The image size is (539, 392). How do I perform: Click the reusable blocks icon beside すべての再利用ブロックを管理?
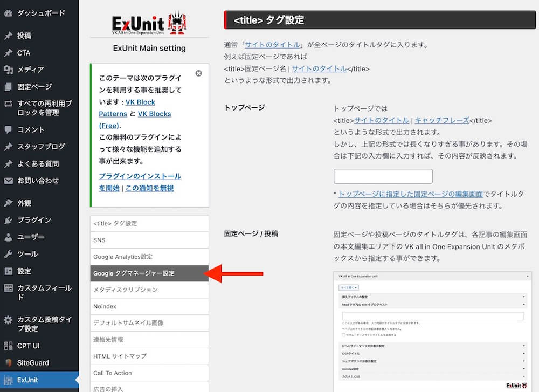tap(8, 104)
